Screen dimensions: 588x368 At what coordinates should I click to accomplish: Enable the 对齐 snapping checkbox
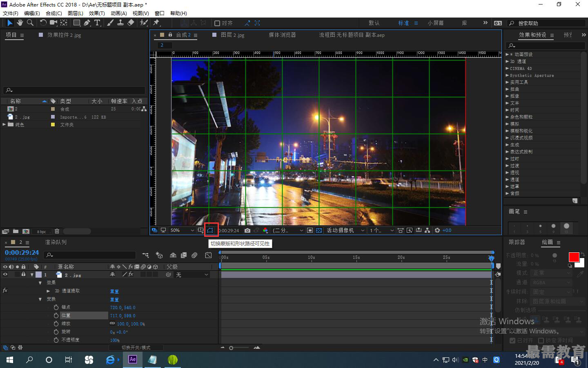click(x=217, y=23)
